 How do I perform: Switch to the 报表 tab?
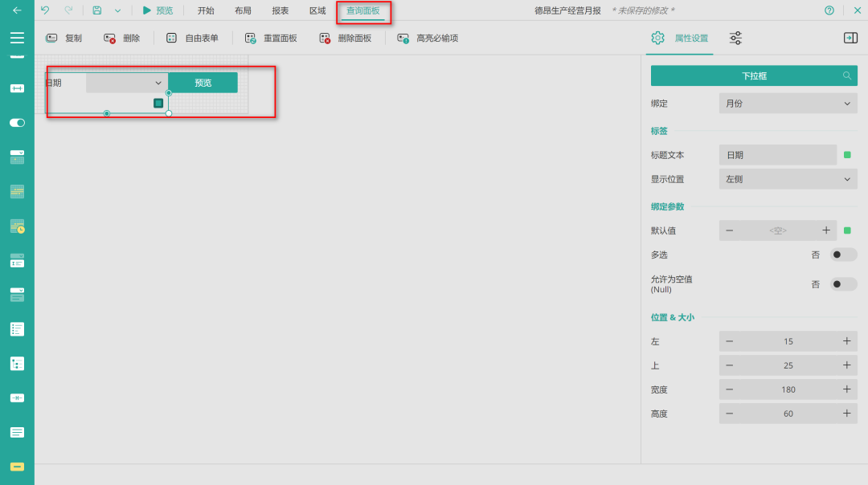click(x=280, y=10)
